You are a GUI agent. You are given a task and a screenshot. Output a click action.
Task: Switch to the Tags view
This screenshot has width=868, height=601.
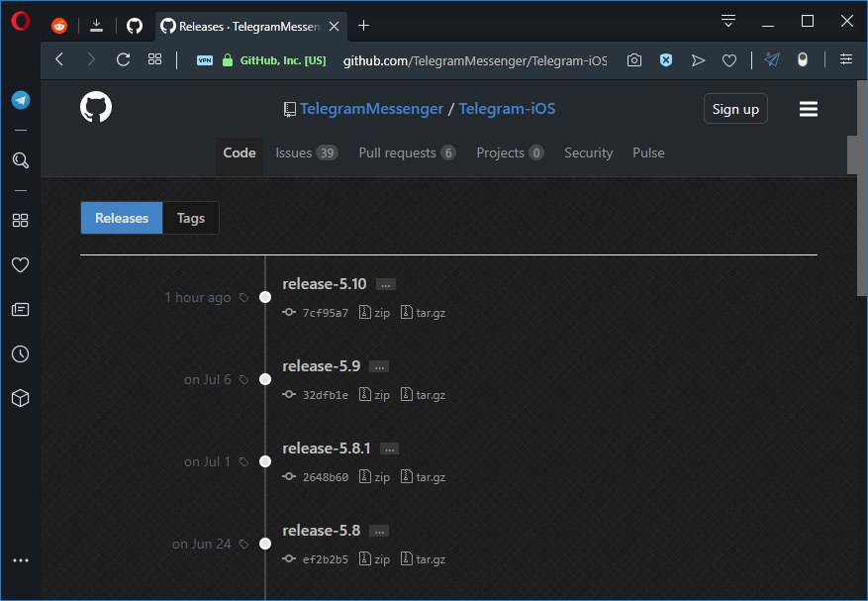coord(191,218)
